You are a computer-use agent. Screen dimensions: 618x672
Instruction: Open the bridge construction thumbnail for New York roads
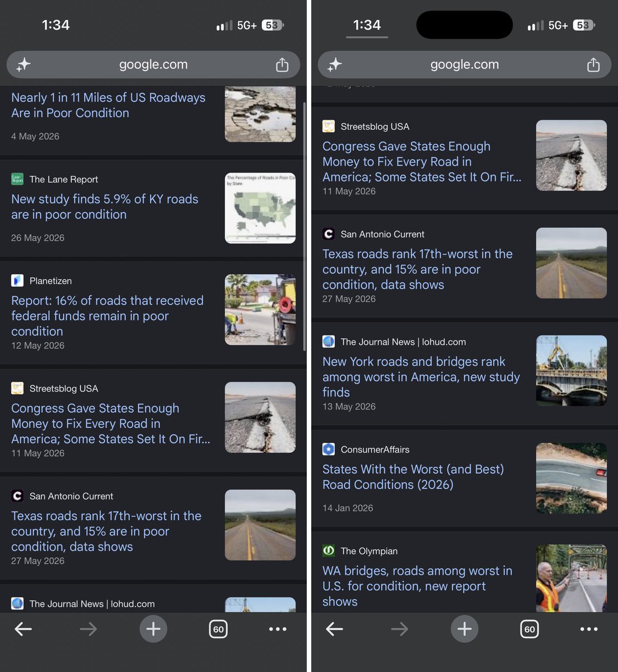572,371
